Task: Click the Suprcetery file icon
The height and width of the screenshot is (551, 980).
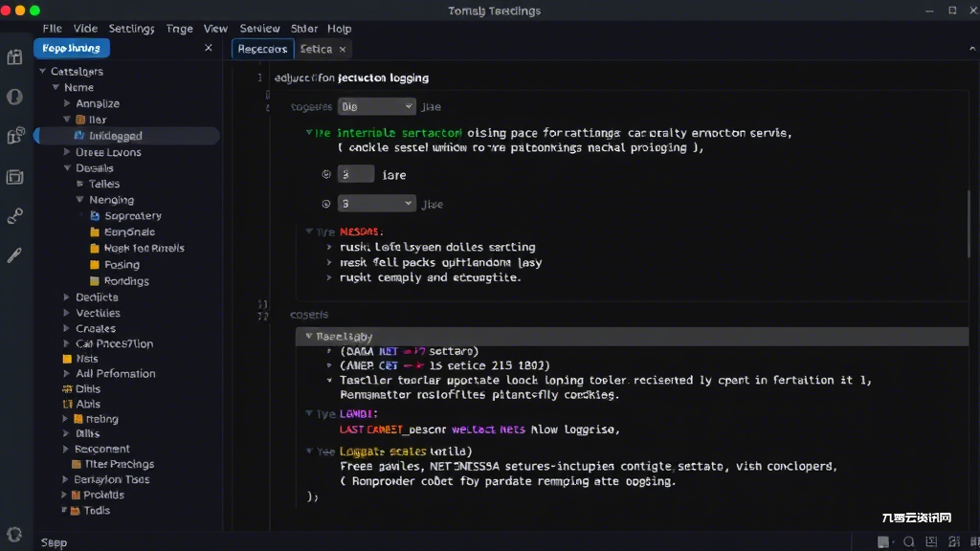Action: click(x=95, y=216)
